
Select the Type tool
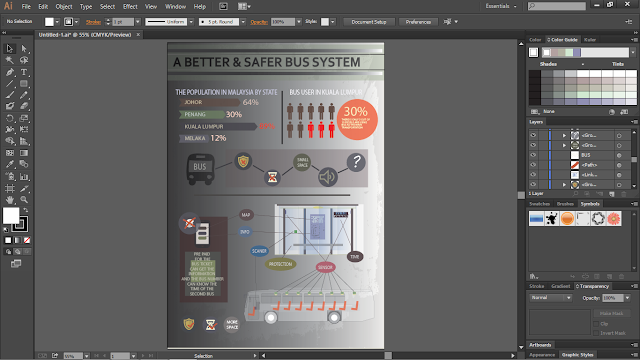[24, 72]
